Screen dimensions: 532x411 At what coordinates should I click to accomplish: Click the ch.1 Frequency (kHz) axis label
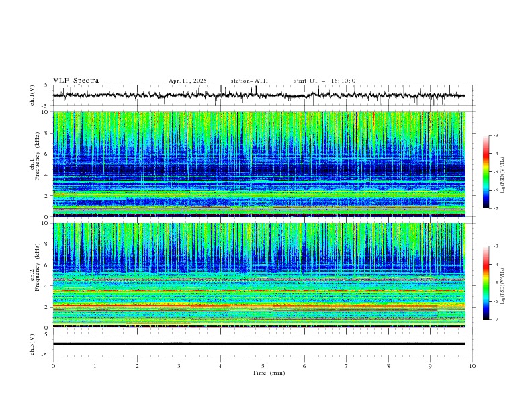coord(34,156)
